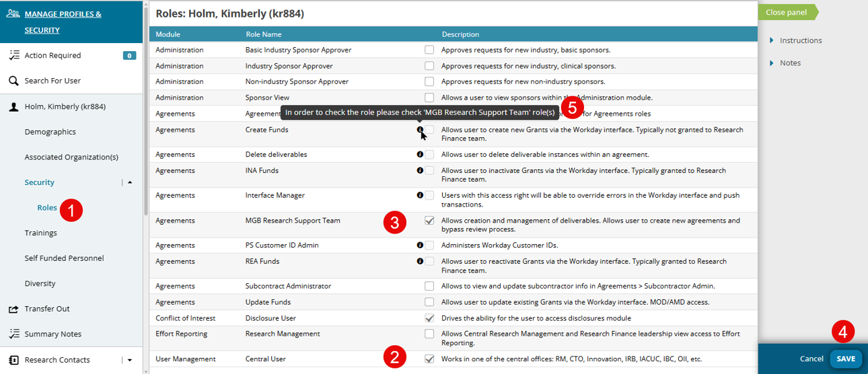Click the Research Contacts icon

click(13, 360)
